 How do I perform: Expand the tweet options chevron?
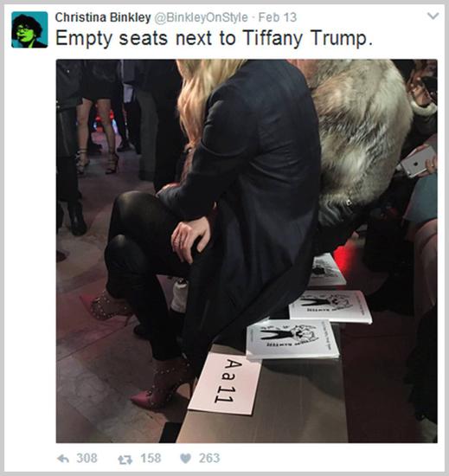click(x=433, y=16)
